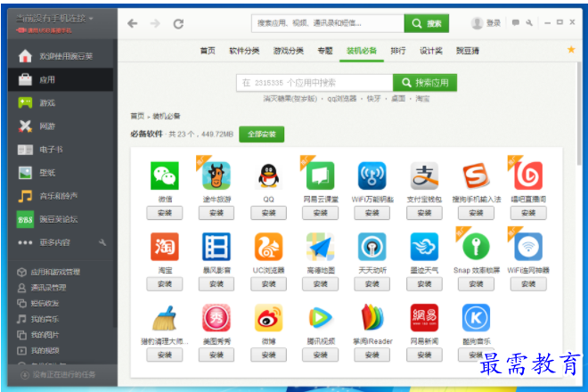Open the 软件分类 tab
Viewport: 588px width, 392px height.
(x=244, y=51)
